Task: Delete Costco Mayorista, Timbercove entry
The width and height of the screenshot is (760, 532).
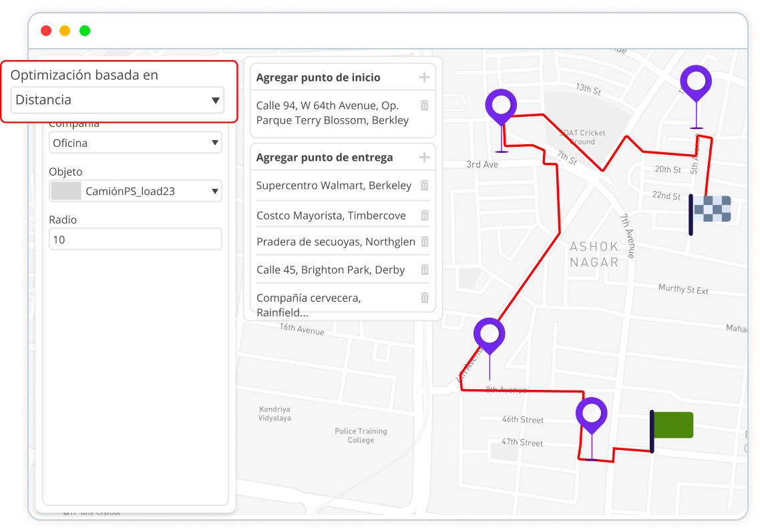Action: (425, 215)
